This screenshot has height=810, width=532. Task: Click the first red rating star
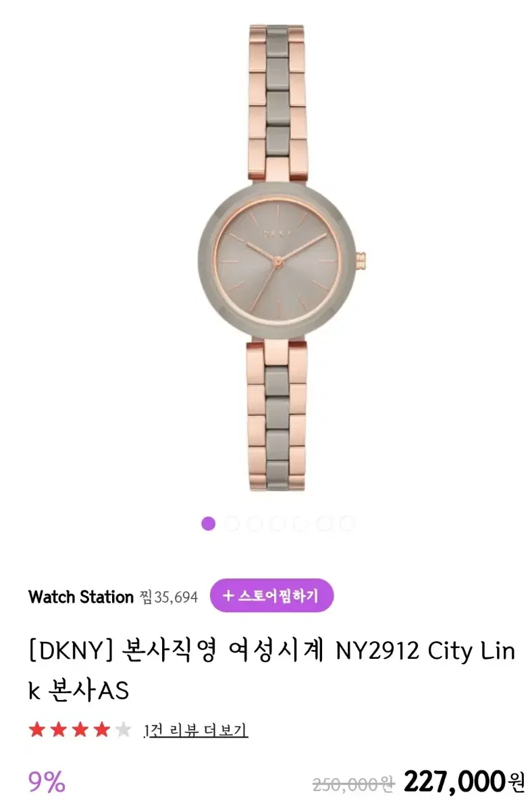click(38, 730)
